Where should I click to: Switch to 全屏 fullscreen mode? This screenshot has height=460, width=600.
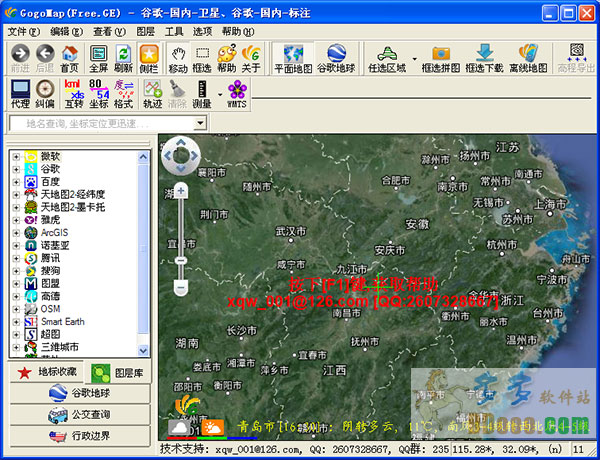pos(98,58)
